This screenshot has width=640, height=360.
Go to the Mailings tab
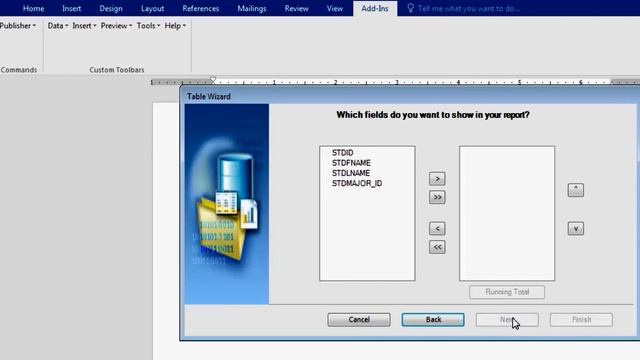point(252,8)
